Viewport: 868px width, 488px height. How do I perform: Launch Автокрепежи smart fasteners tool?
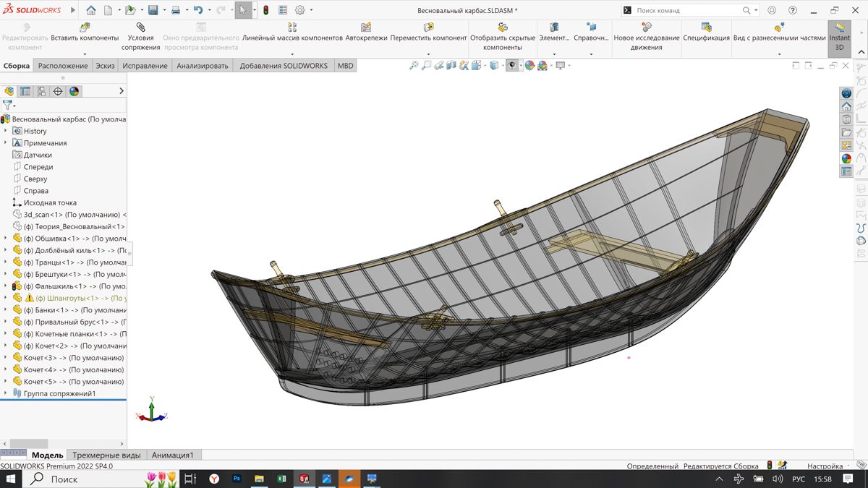(x=365, y=27)
